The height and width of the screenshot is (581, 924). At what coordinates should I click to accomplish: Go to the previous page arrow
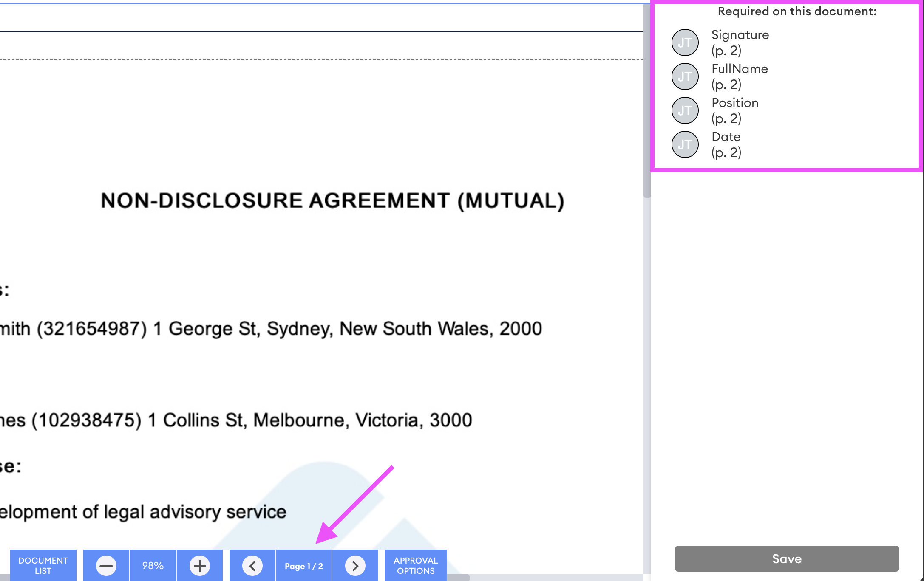(x=252, y=566)
